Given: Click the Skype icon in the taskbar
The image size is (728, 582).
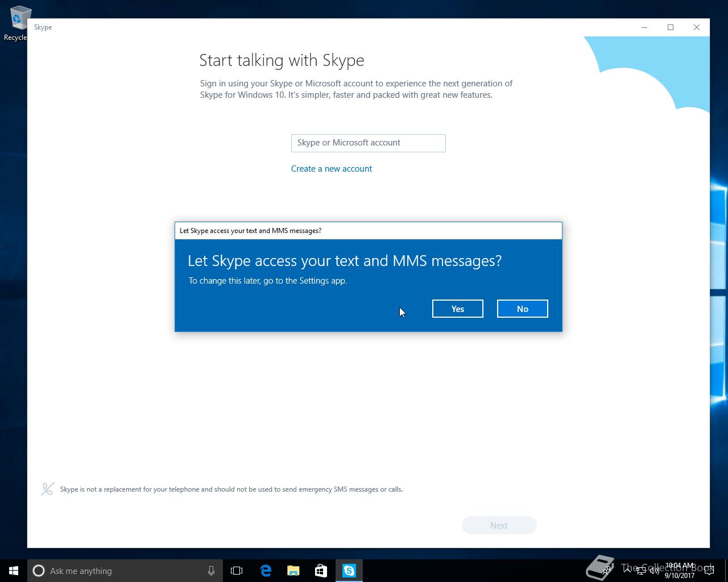Looking at the screenshot, I should [x=349, y=571].
